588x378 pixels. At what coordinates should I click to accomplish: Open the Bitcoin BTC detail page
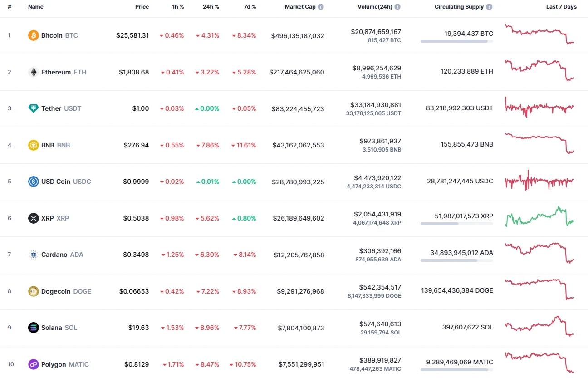pos(52,35)
